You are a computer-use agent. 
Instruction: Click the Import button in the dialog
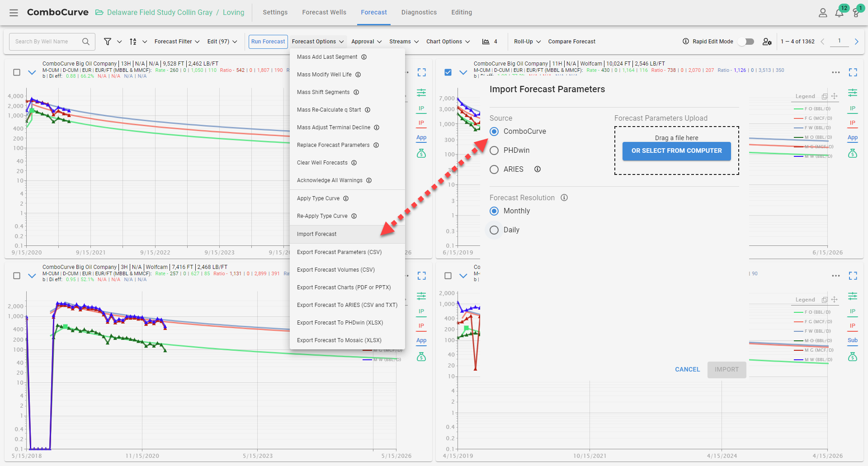(x=726, y=369)
